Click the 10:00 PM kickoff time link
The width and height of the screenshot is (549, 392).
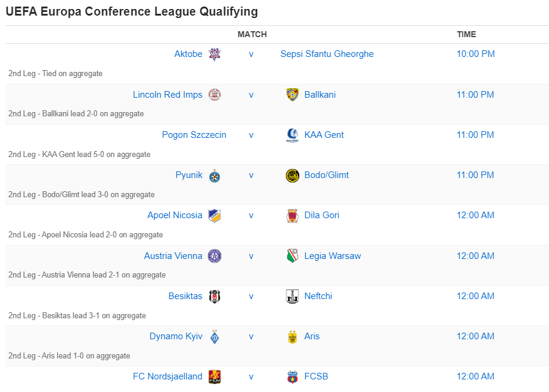tap(475, 54)
